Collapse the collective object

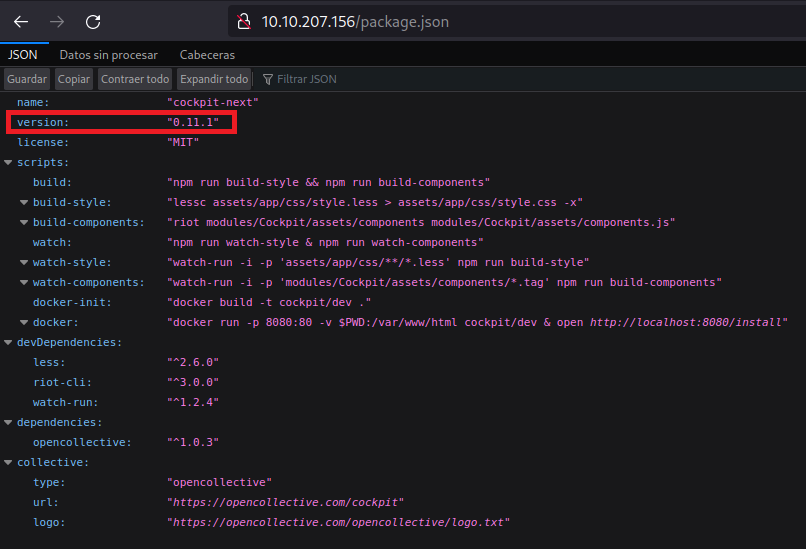point(9,463)
